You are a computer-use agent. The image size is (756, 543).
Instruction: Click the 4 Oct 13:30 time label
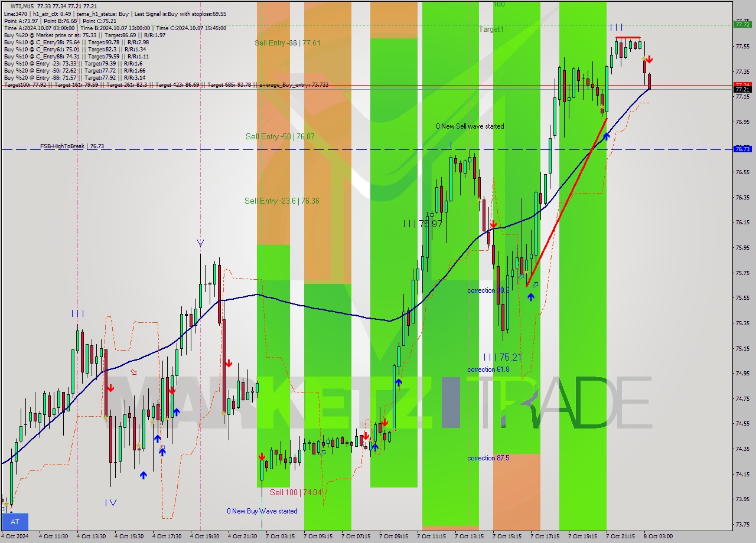coord(92,537)
